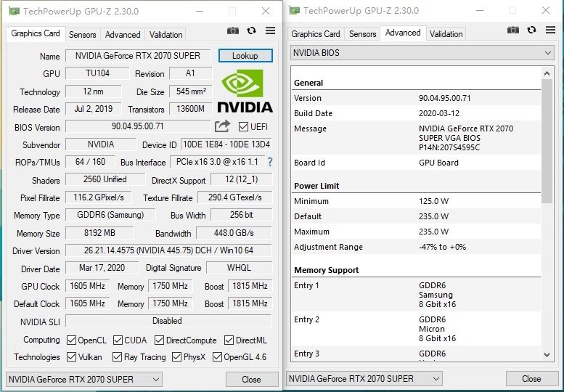Screen dimensions: 564x392
Task: Click the Bandwidth field 448.0 GB/s
Action: (234, 233)
